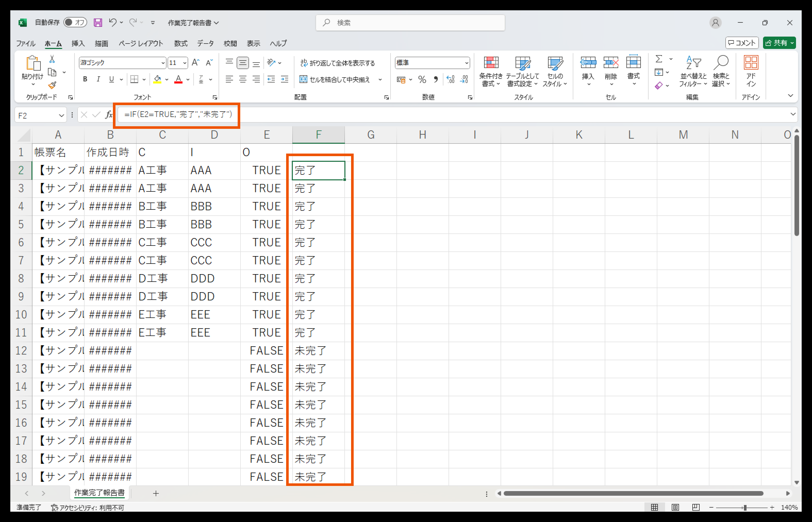Click the Cut scissors icon

[x=52, y=59]
